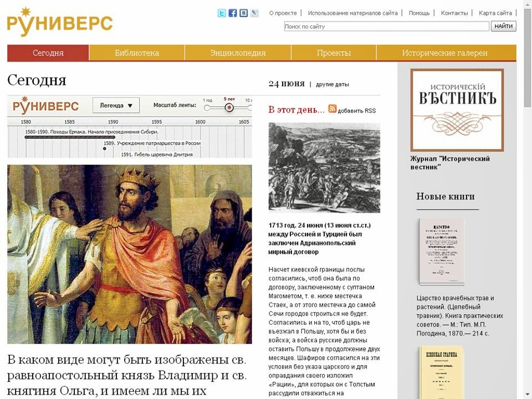Click the year 1600 on the timeline ruler
Viewport: 532px width, 399px height.
pyautogui.click(x=200, y=122)
